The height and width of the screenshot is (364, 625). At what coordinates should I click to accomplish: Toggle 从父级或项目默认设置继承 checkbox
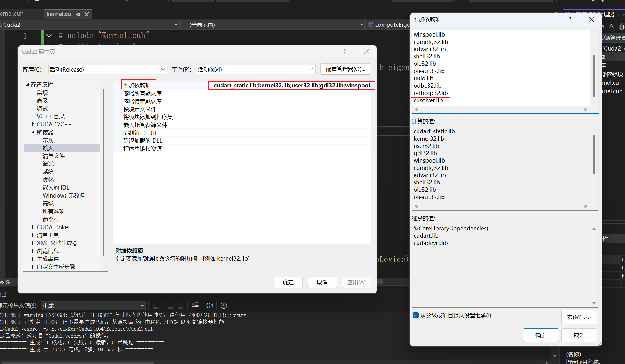coord(416,315)
